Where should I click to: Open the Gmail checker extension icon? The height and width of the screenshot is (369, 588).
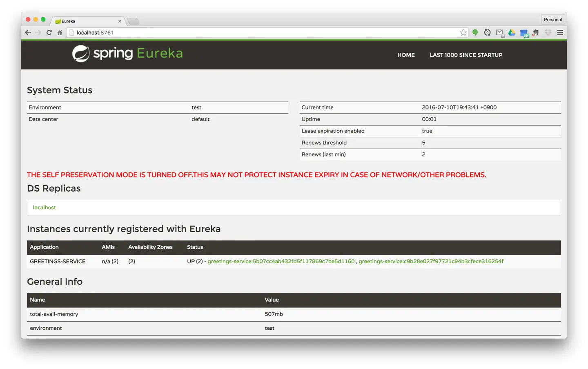(x=499, y=33)
